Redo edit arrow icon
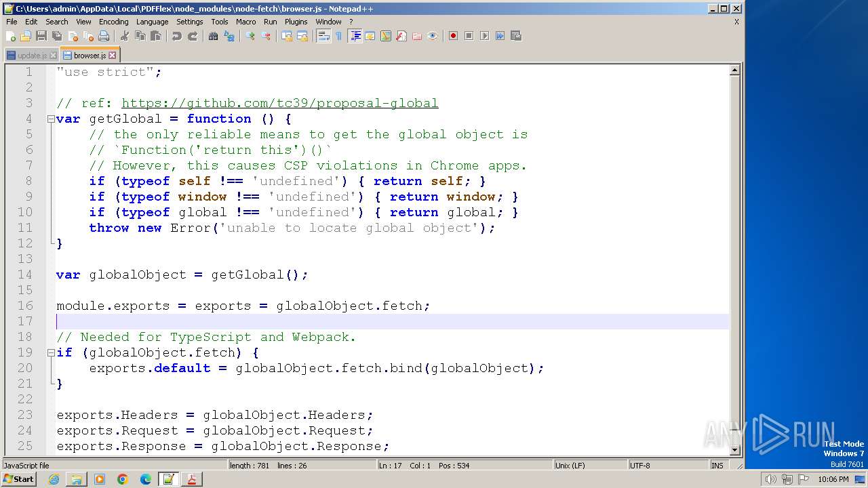This screenshot has height=488, width=868. 192,36
